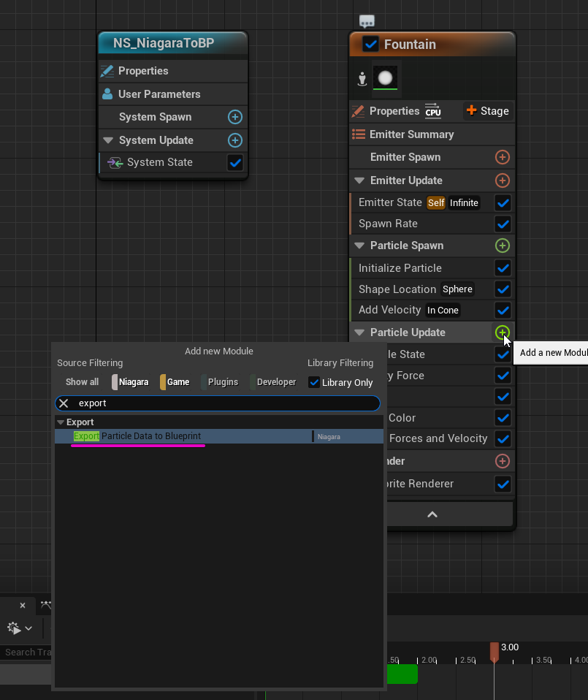
Task: Click the add Stage button
Action: point(488,111)
